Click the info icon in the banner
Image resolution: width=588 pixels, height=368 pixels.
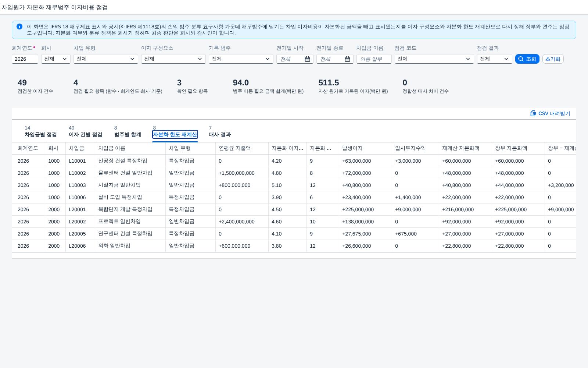(19, 26)
